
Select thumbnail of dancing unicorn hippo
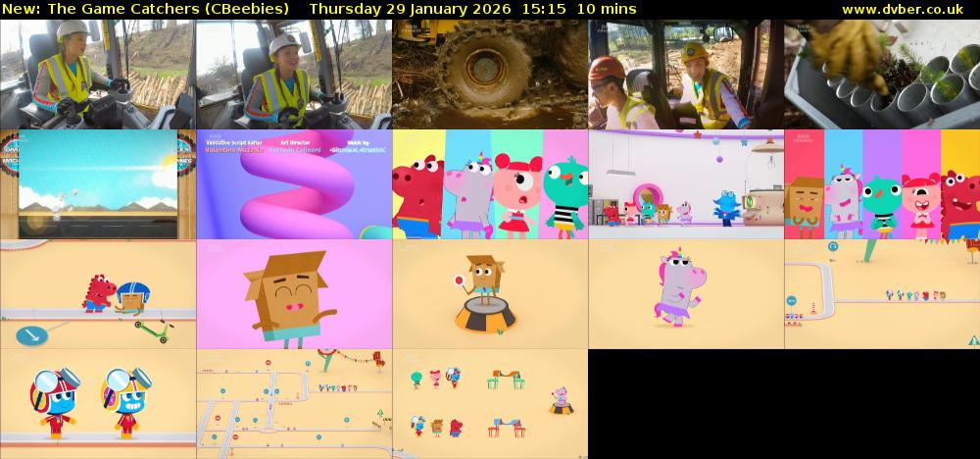coord(686,294)
